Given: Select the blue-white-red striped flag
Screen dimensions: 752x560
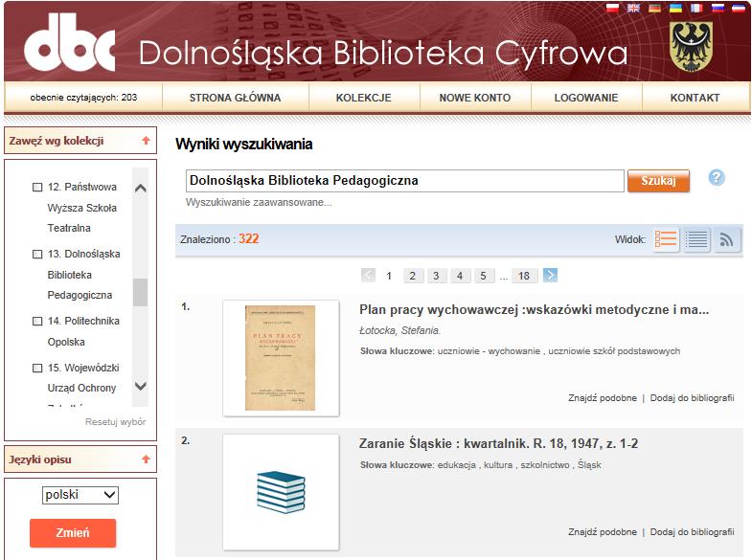Looking at the screenshot, I should (739, 8).
